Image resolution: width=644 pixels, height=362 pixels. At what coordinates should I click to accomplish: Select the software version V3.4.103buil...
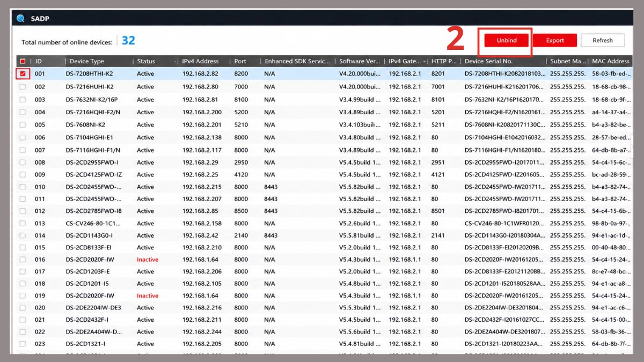tap(360, 125)
